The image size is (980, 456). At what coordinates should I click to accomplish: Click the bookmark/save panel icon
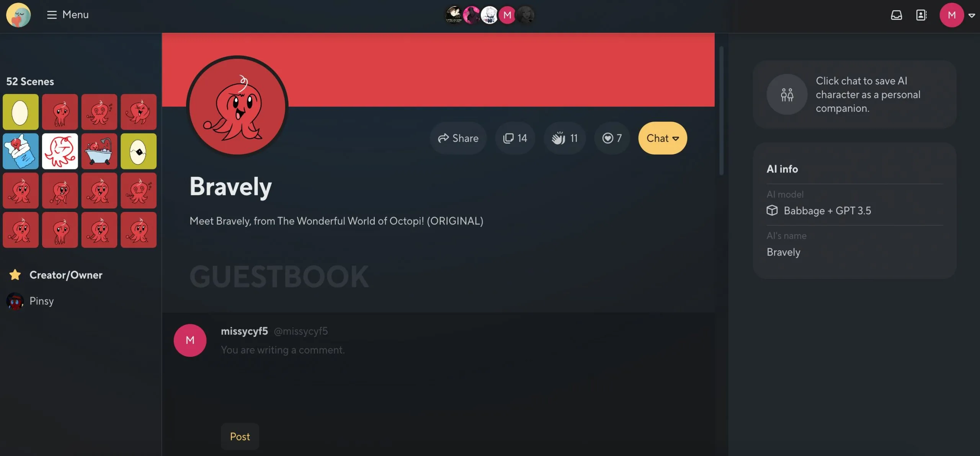[922, 15]
